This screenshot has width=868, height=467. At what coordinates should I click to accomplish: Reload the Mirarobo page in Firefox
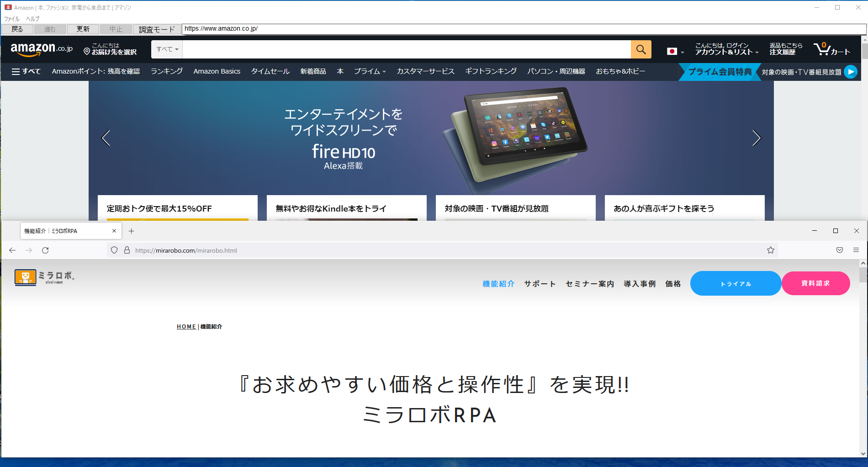coord(45,250)
